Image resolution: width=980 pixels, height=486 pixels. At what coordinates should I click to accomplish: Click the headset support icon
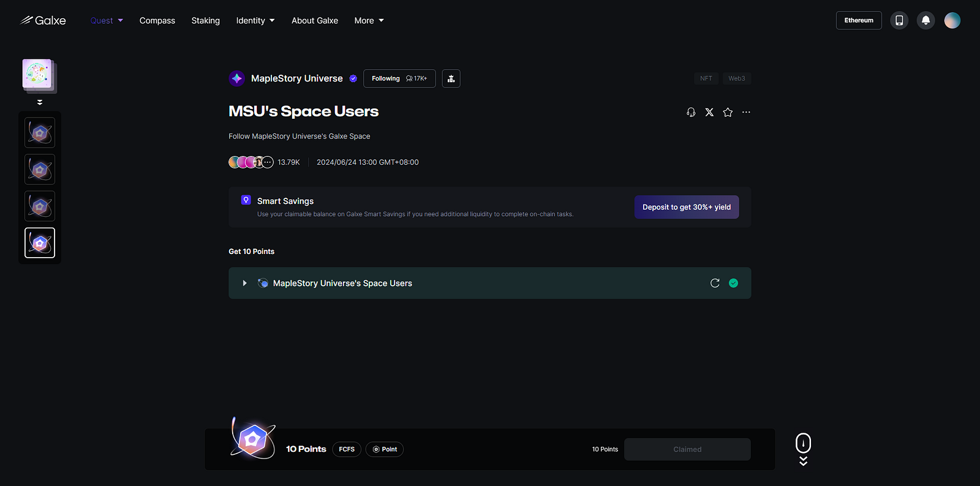(691, 112)
